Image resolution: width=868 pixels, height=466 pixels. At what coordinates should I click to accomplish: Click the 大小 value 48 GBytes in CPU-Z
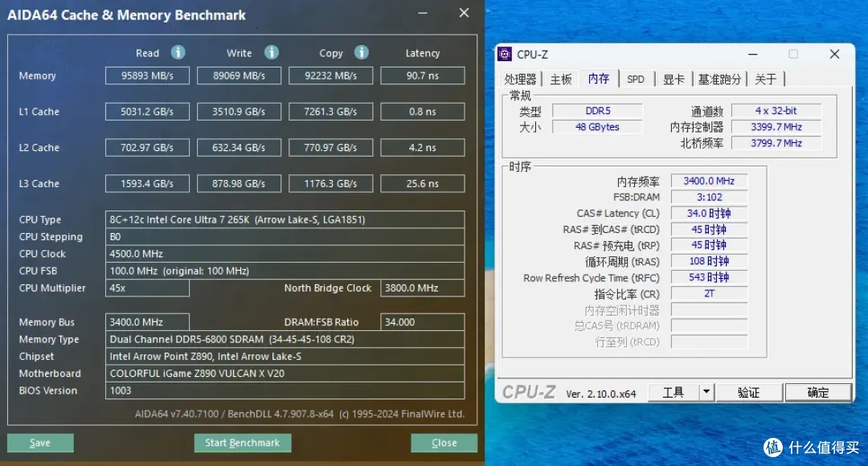click(597, 127)
